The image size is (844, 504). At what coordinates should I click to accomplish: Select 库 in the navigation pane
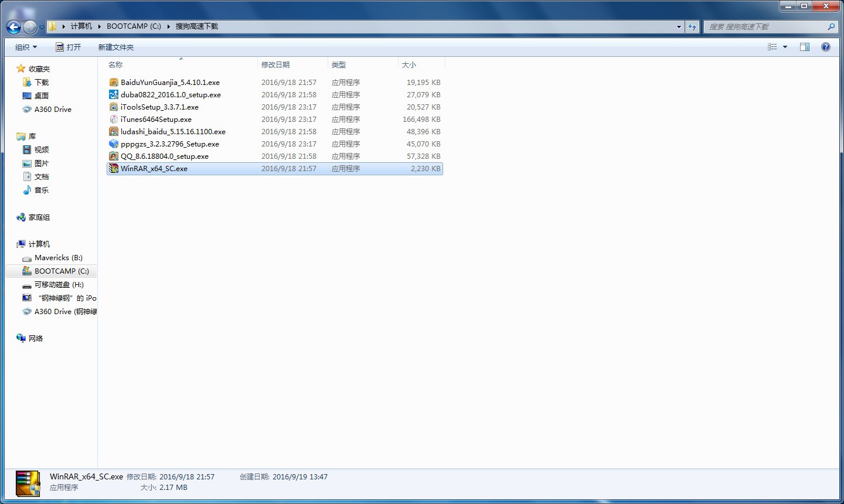[x=32, y=137]
